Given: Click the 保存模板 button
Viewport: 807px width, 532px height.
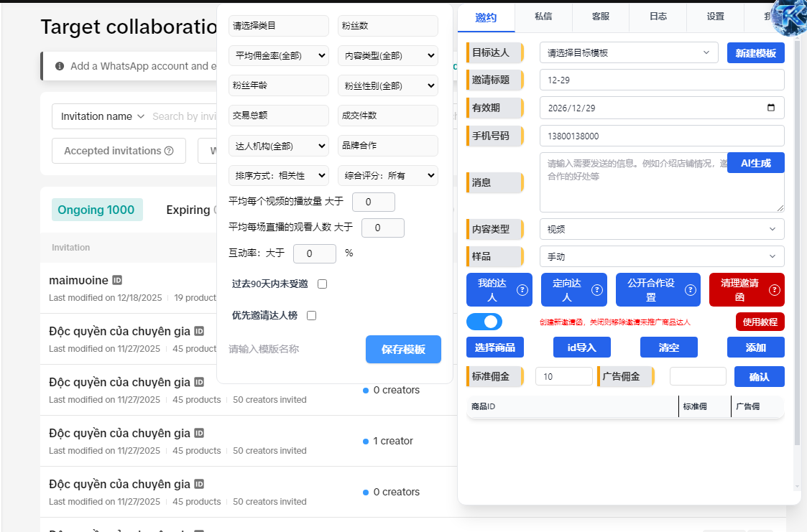Looking at the screenshot, I should click(x=403, y=350).
